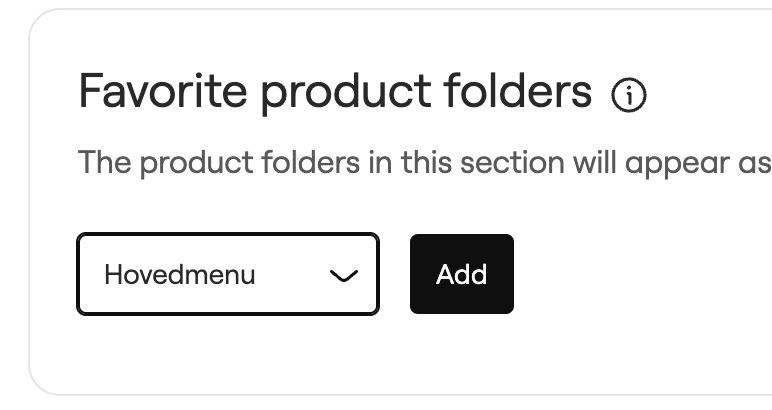772x410 pixels.
Task: Click the Add button
Action: click(462, 274)
